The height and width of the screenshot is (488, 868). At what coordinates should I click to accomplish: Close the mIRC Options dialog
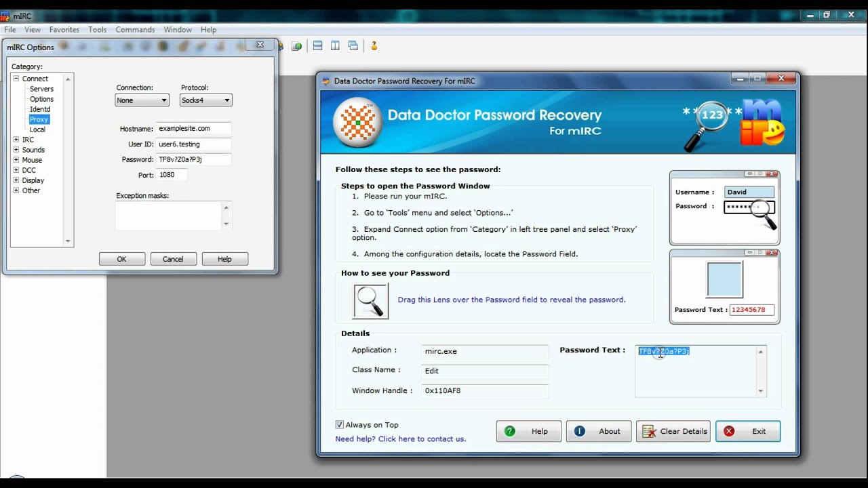pyautogui.click(x=260, y=45)
